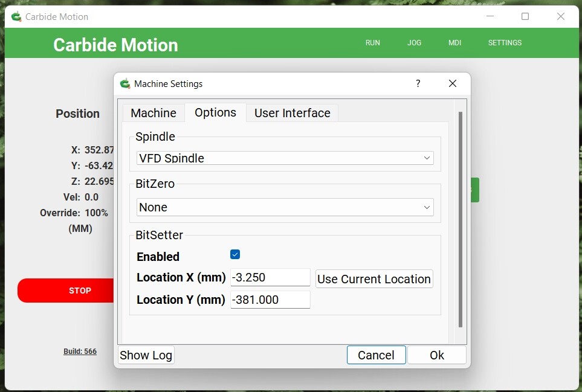Screen dimensions: 582x392
Task: Close the Machine Settings dialog
Action: click(453, 83)
